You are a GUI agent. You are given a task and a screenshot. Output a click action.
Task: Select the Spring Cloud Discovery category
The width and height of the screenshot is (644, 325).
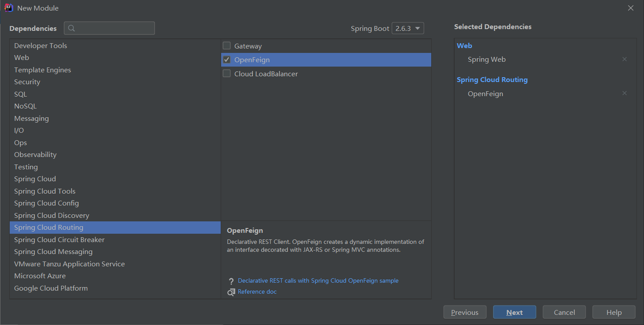pyautogui.click(x=52, y=215)
